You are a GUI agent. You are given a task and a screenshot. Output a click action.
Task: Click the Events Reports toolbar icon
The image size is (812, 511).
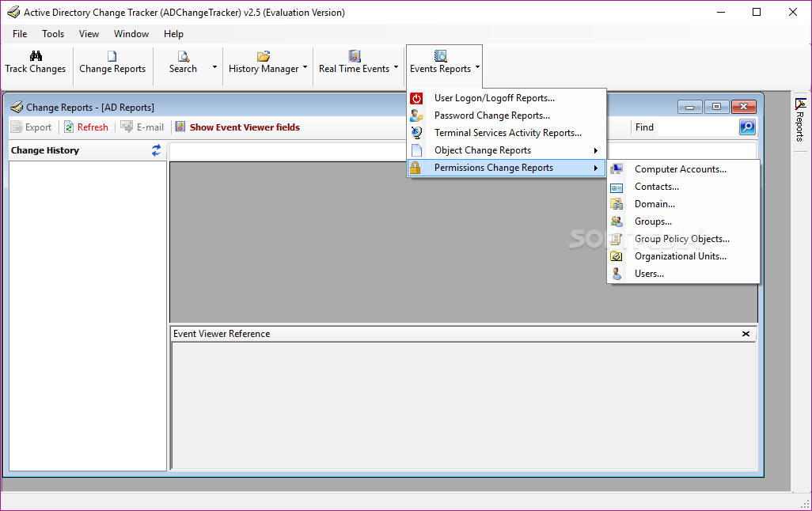[440, 56]
